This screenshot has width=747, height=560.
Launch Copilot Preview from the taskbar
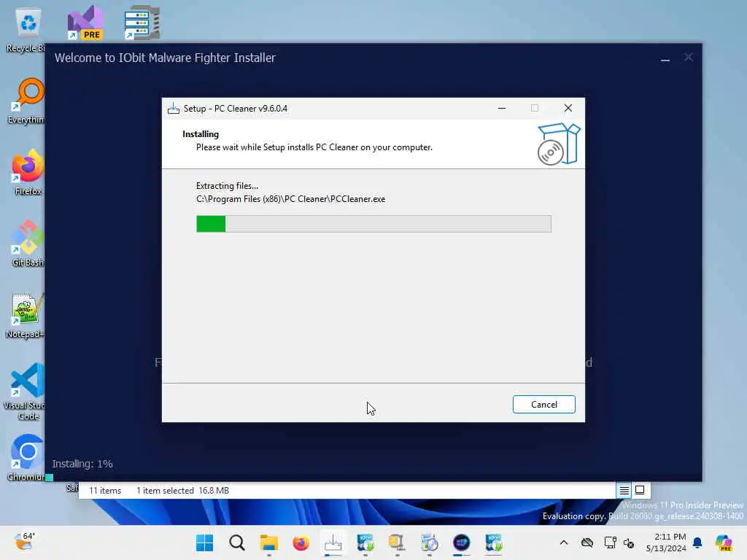[724, 542]
